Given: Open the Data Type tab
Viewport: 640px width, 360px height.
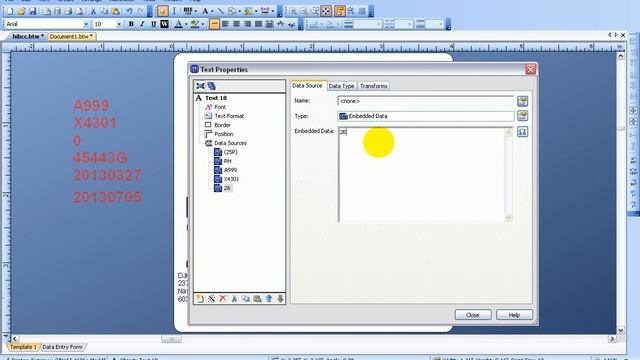Looking at the screenshot, I should pos(341,86).
